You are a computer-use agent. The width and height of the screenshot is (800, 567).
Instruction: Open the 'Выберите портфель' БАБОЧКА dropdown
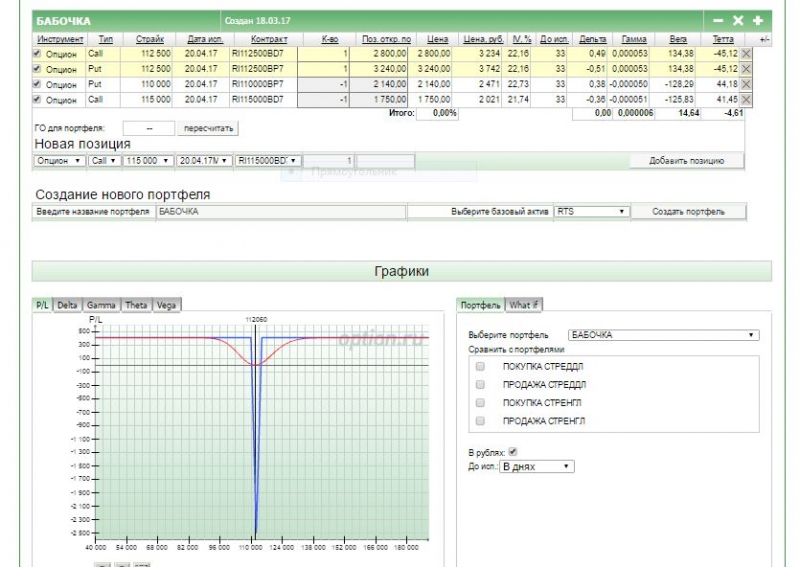click(x=662, y=335)
